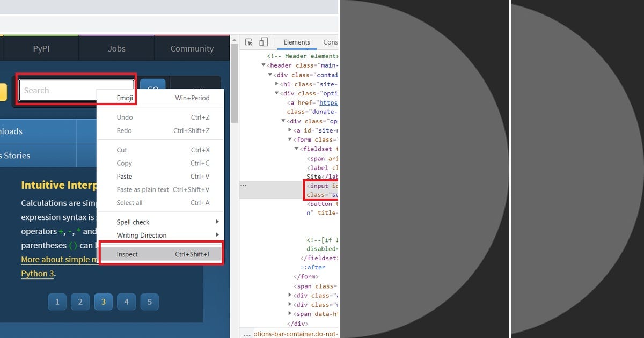Screen dimensions: 644x338
Task: Open the Jobs navigation tab
Action: [116, 48]
